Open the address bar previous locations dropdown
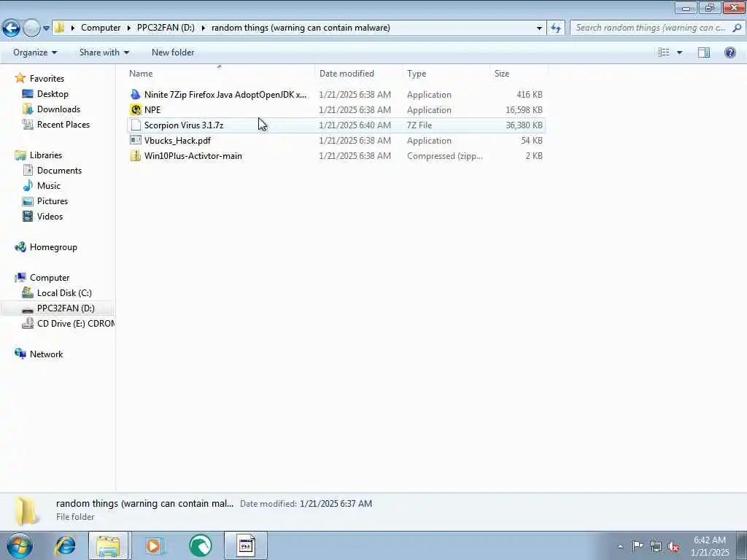This screenshot has width=747, height=560. (x=539, y=28)
